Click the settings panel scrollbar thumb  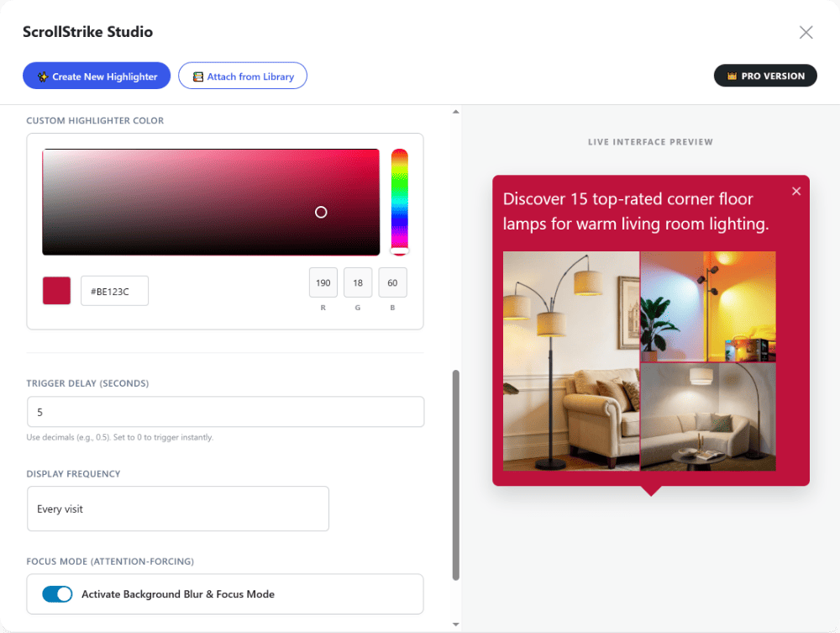click(456, 475)
